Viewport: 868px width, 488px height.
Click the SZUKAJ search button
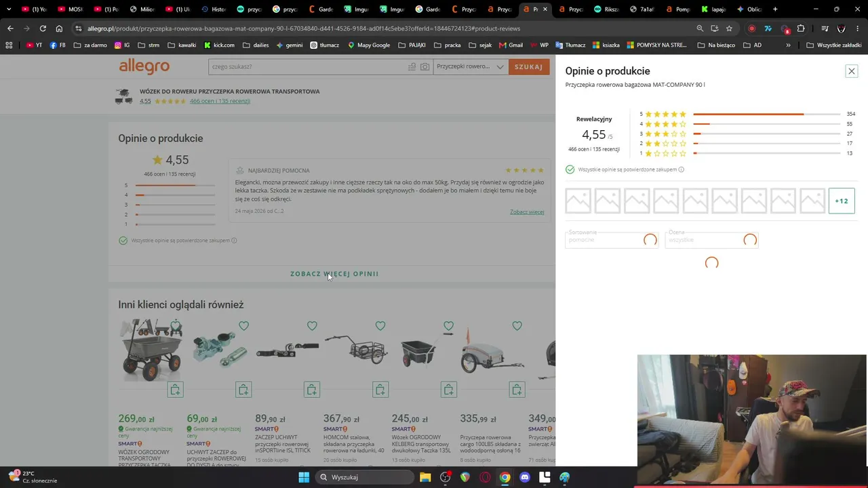(529, 66)
